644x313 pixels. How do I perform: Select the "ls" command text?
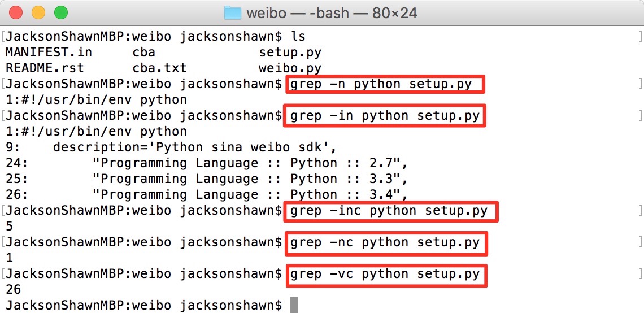click(x=298, y=37)
